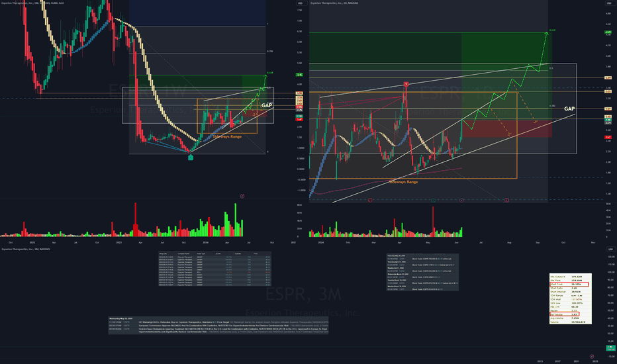Click the green marker below weekly chart low
Viewport: 617px width, 364px height.
[191, 158]
